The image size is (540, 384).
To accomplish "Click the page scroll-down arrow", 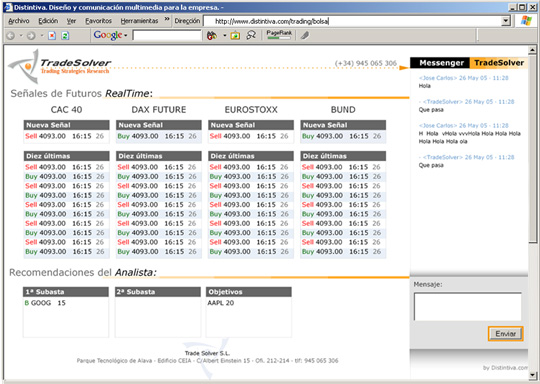I will (532, 375).
